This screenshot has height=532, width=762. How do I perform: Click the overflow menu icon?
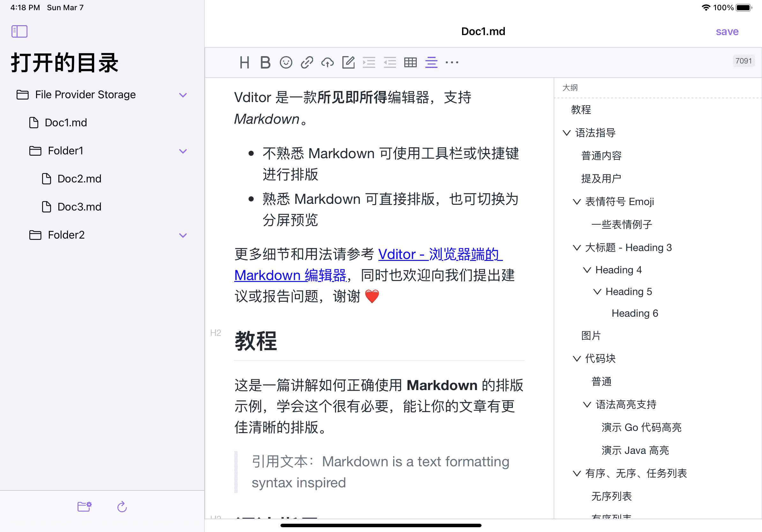pyautogui.click(x=452, y=63)
